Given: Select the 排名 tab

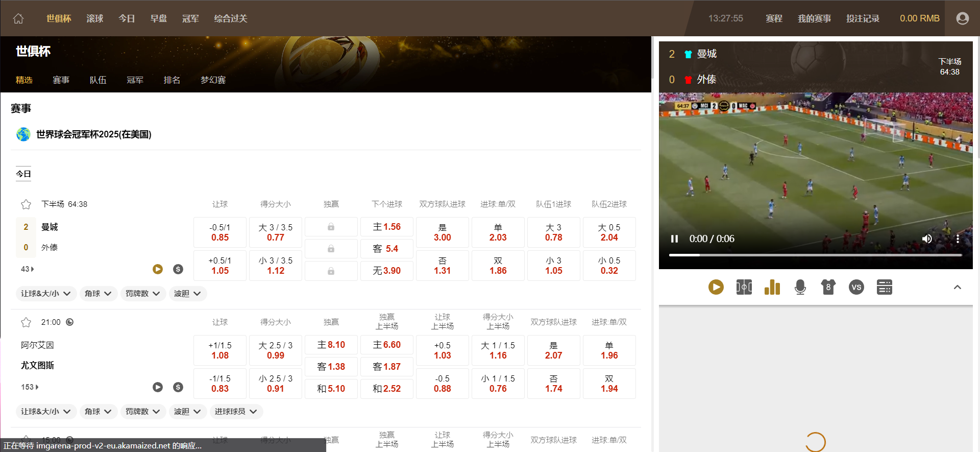Looking at the screenshot, I should point(171,80).
